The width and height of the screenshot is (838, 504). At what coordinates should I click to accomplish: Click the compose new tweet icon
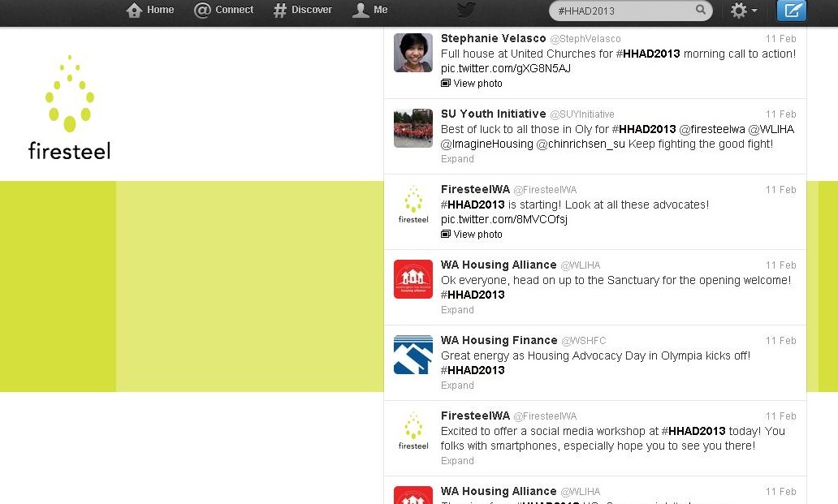coord(791,11)
